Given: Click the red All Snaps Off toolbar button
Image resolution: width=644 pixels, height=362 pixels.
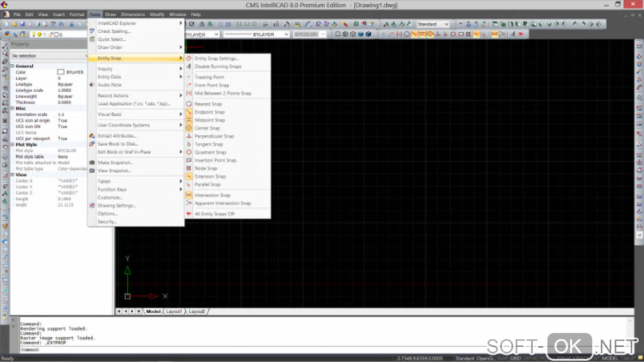Looking at the screenshot, I should tap(521, 35).
